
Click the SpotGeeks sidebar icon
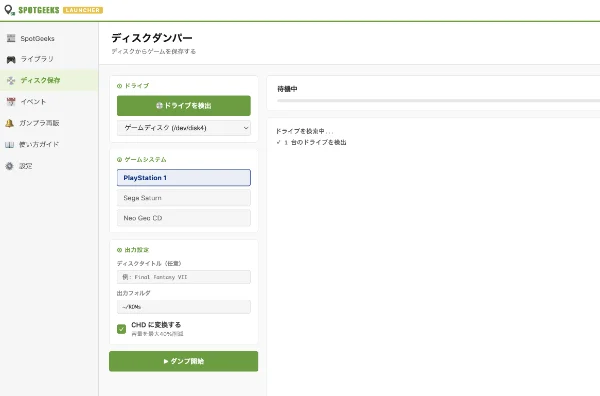(x=11, y=38)
